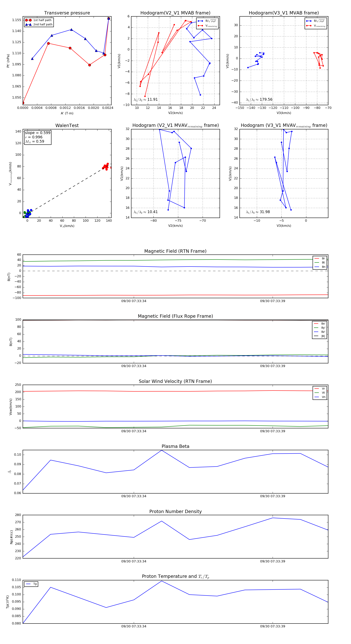Click the By' legend entry
Screen dimensions: 351x644
pos(320,328)
